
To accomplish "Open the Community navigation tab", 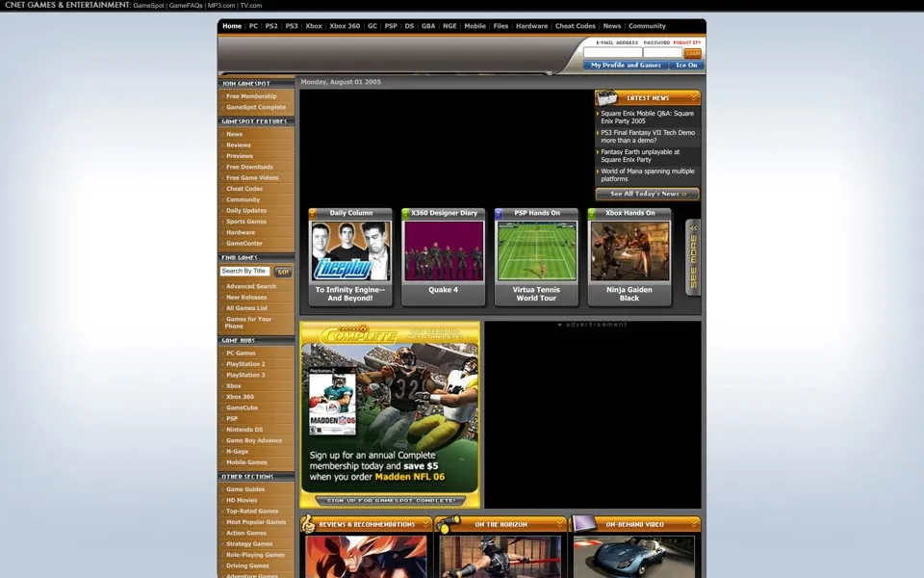I will [647, 26].
